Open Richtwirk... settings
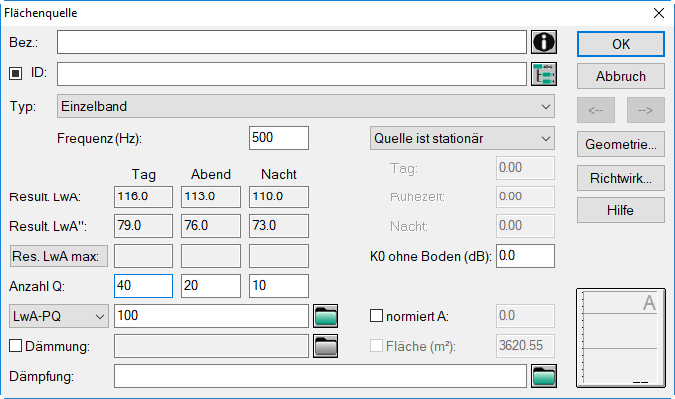675x399 pixels. click(621, 178)
